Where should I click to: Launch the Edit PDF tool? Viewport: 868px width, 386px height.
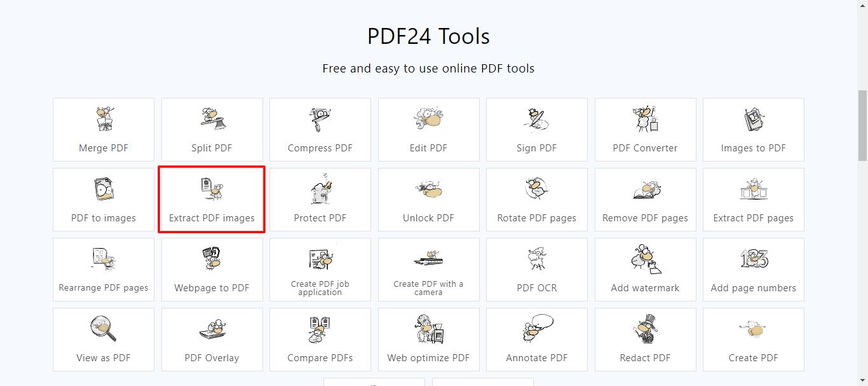pyautogui.click(x=428, y=130)
